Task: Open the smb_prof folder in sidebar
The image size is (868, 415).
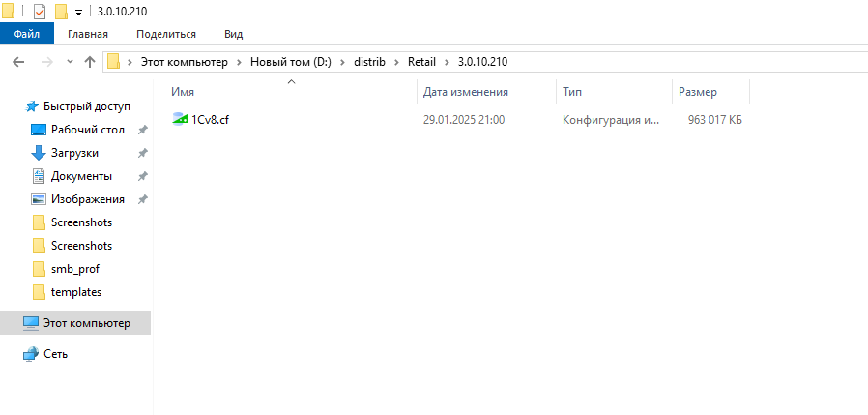Action: click(74, 269)
